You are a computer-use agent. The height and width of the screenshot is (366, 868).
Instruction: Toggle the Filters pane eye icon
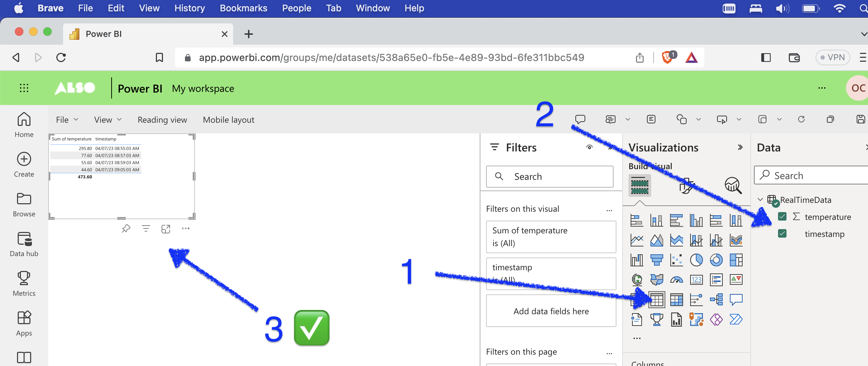click(x=590, y=147)
